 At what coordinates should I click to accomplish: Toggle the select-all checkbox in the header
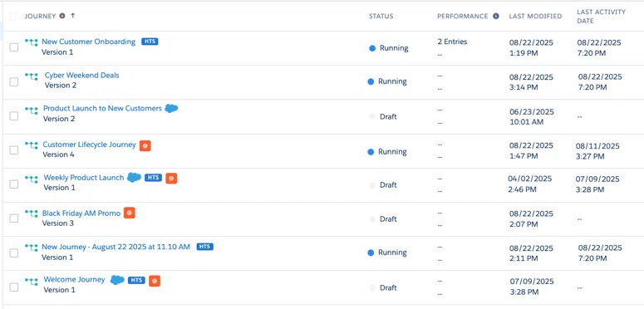click(x=14, y=17)
